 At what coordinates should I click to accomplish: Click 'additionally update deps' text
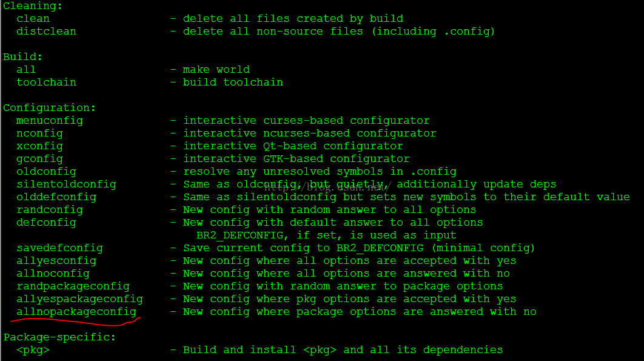[477, 184]
